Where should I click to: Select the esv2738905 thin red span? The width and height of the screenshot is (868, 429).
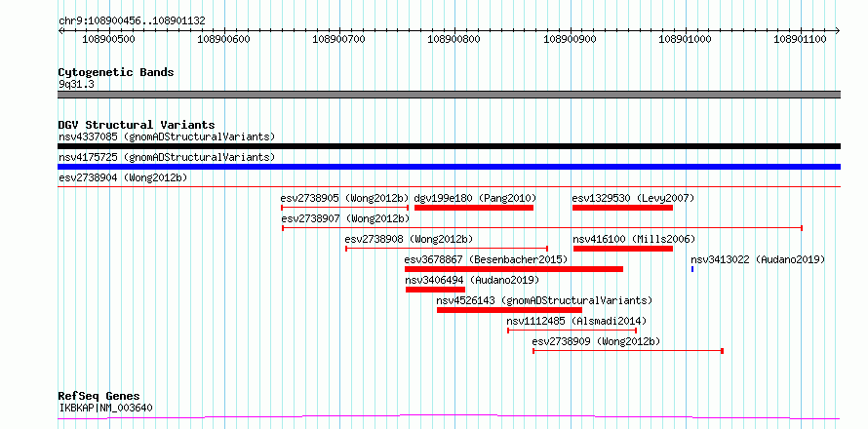[x=345, y=208]
